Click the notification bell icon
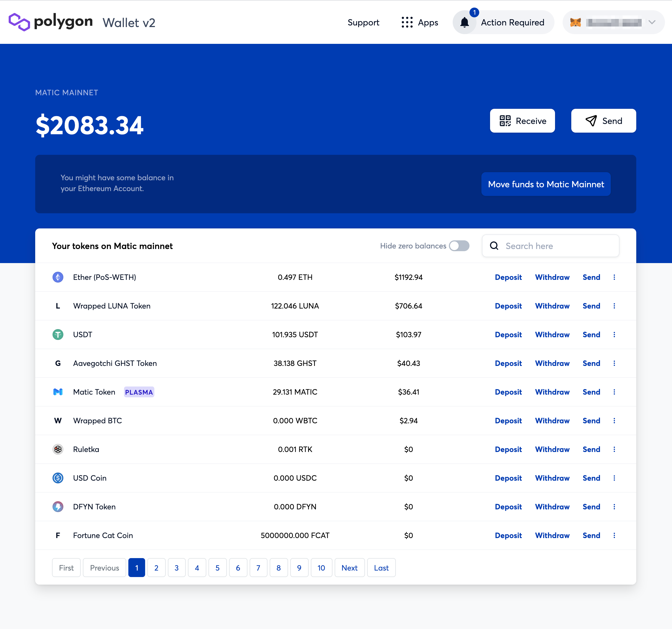 [464, 23]
